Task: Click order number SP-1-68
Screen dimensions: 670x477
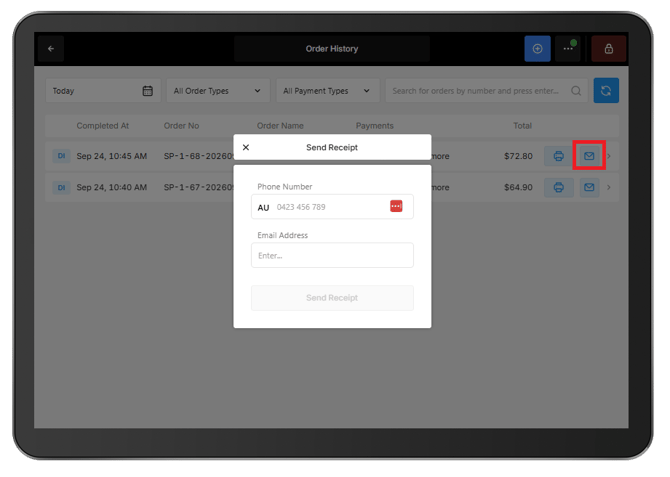Action: [198, 156]
